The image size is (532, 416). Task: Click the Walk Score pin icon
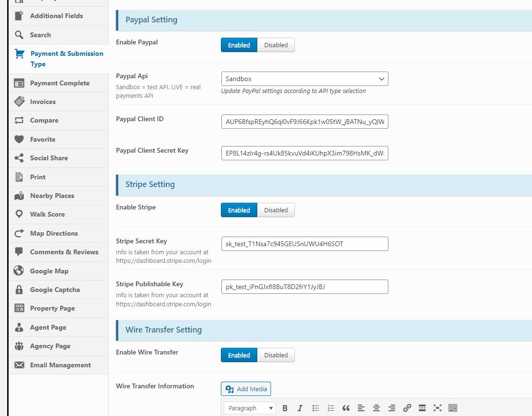[20, 214]
